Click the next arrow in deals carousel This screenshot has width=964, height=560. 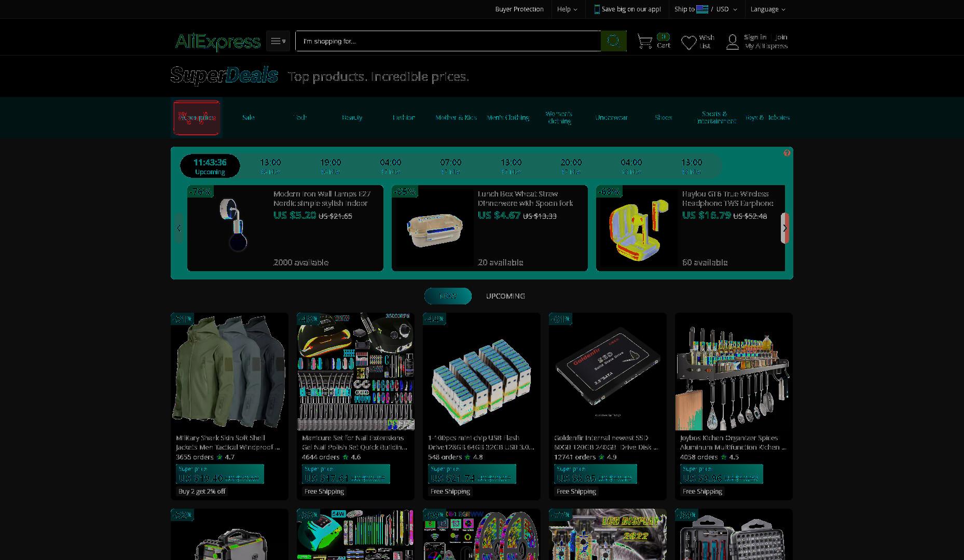(x=785, y=228)
